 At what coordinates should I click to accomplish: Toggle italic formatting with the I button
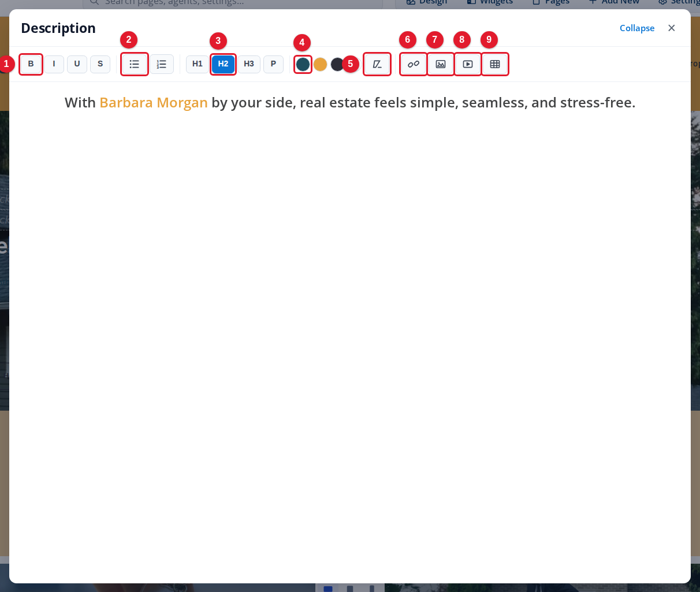(54, 64)
